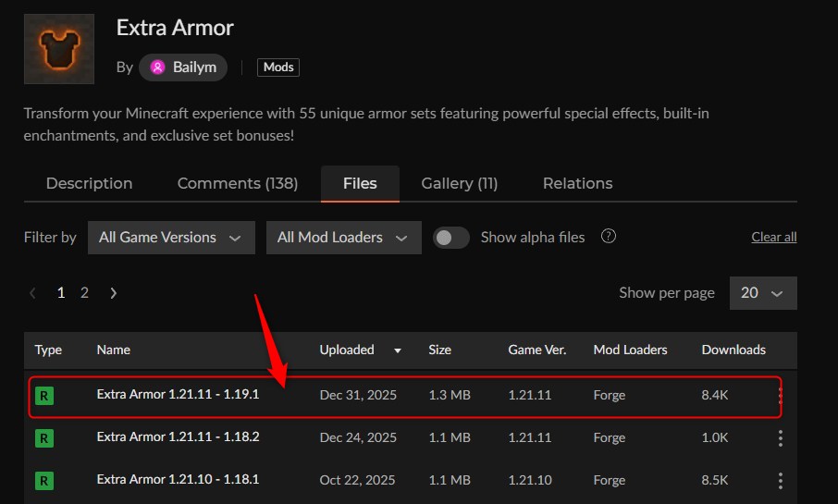
Task: Switch to the Description tab
Action: coord(89,183)
